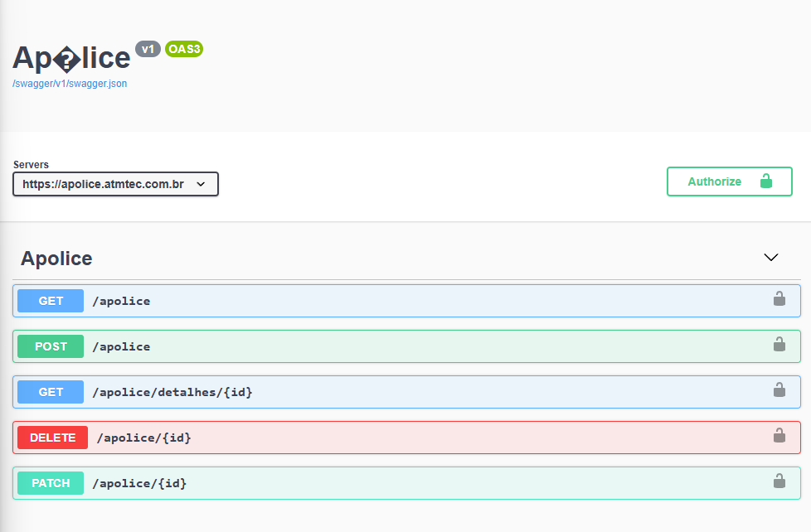811x532 pixels.
Task: Open the /swagger/v1/swagger.json link
Action: (x=70, y=84)
